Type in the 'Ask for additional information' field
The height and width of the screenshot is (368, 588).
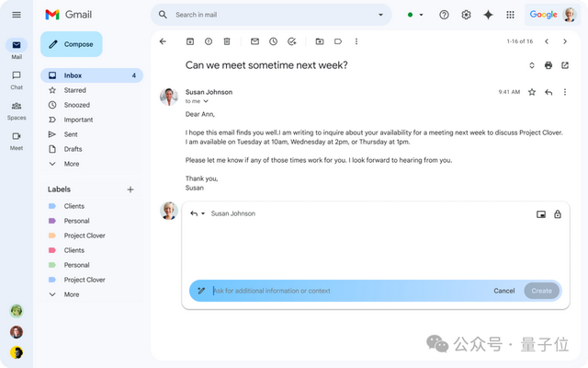[340, 291]
